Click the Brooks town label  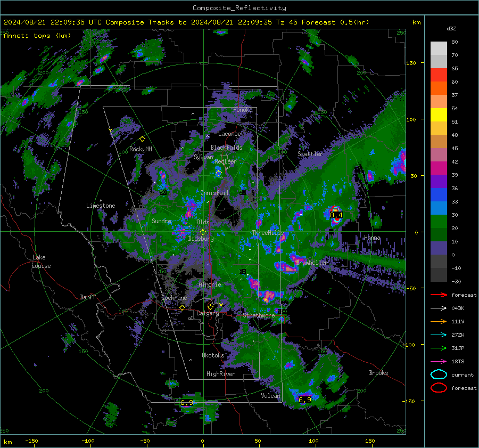378,373
